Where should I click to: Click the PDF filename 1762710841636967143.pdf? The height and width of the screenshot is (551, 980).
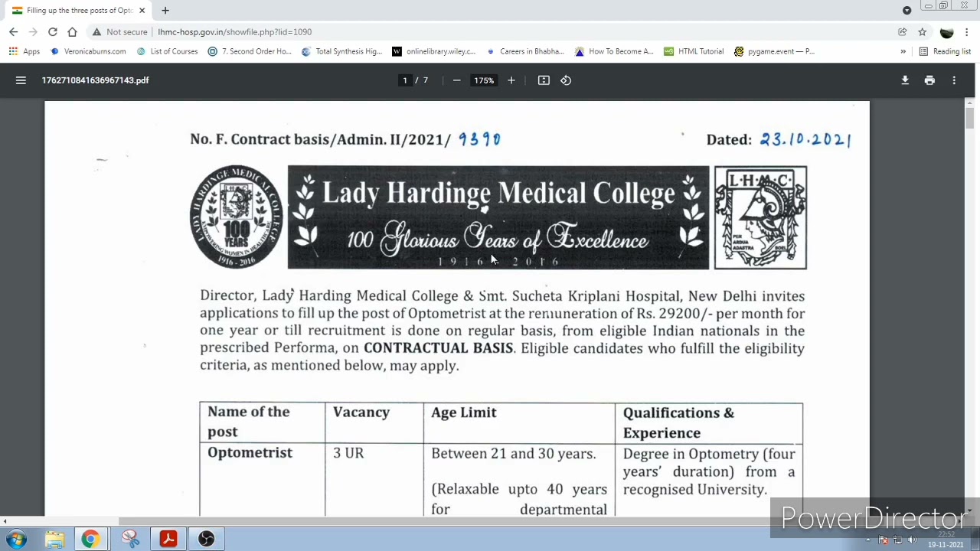(x=96, y=80)
